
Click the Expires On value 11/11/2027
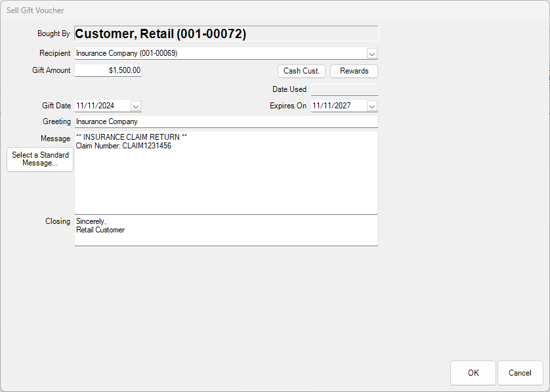coord(331,106)
